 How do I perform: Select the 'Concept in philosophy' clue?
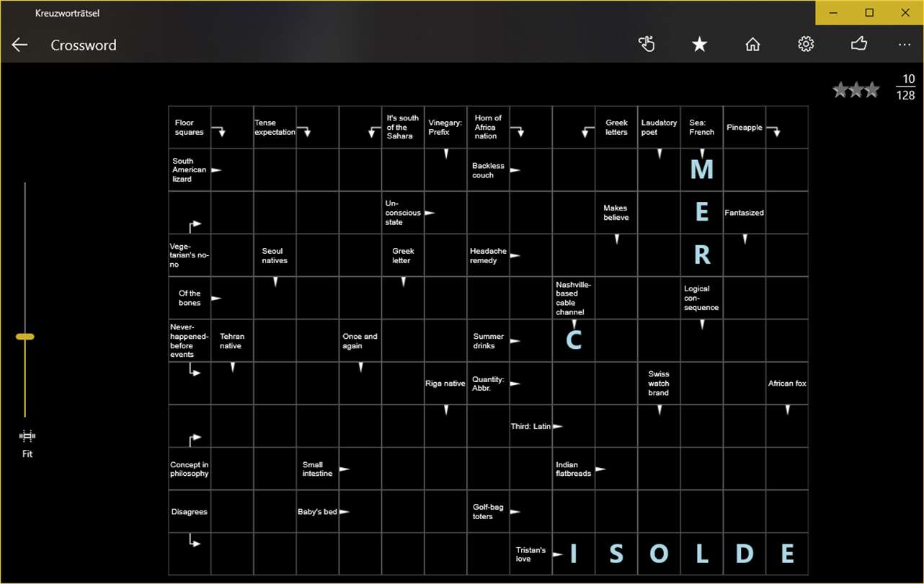(190, 469)
